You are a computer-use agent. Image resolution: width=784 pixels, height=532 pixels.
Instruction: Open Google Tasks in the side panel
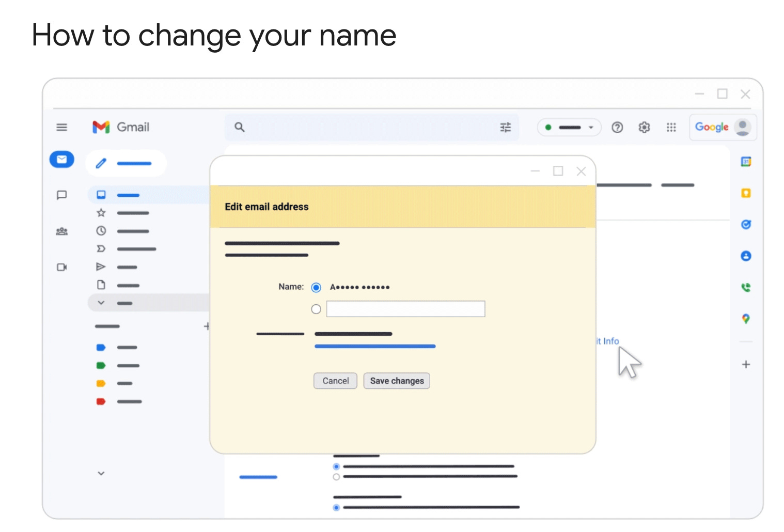[746, 225]
